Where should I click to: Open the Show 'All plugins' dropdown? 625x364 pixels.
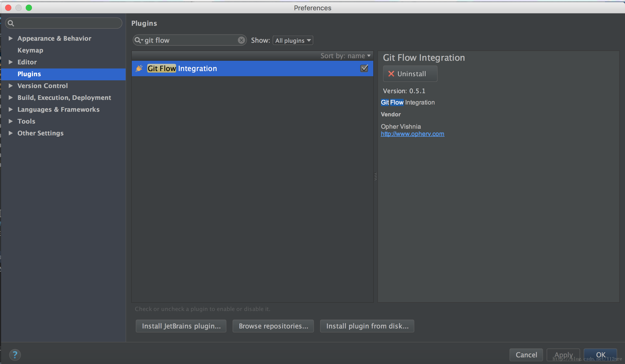click(x=293, y=40)
